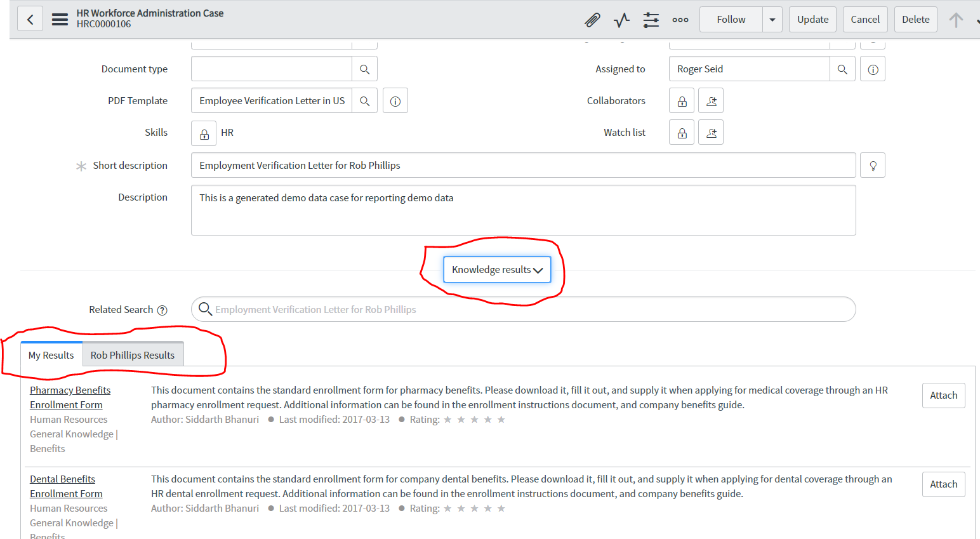The height and width of the screenshot is (539, 980).
Task: Click the Cancel button
Action: 865,20
